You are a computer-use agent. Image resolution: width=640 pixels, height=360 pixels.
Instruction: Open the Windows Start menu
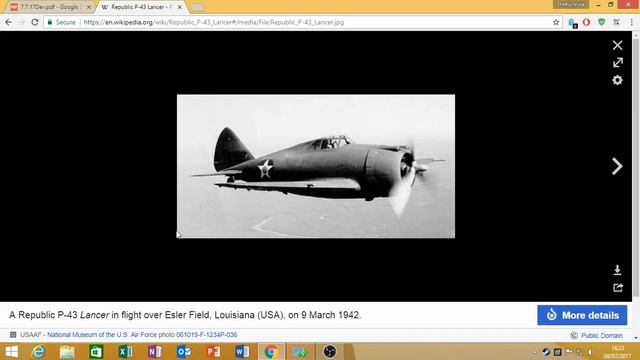(12, 351)
